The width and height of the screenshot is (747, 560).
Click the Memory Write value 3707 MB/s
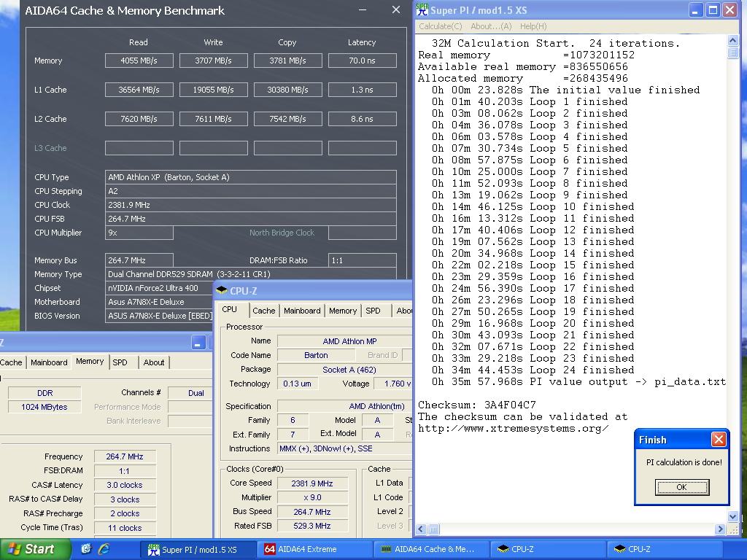pos(214,61)
